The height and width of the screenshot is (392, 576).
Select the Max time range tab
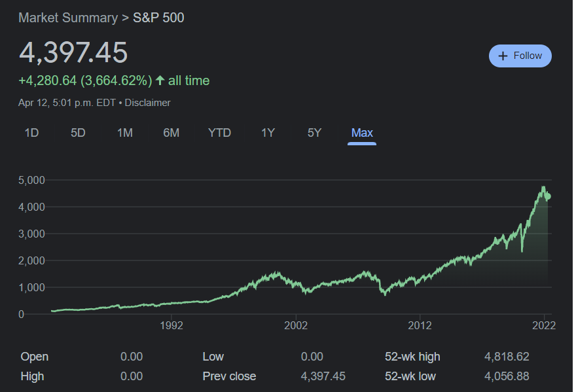click(362, 133)
